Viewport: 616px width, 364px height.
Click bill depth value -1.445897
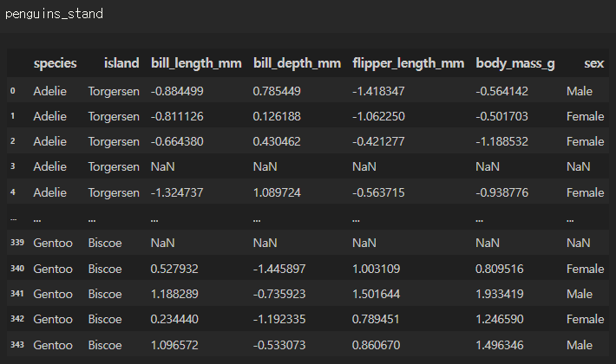point(279,269)
